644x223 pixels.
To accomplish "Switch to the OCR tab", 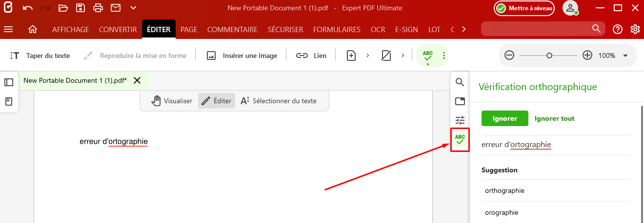I will point(378,30).
